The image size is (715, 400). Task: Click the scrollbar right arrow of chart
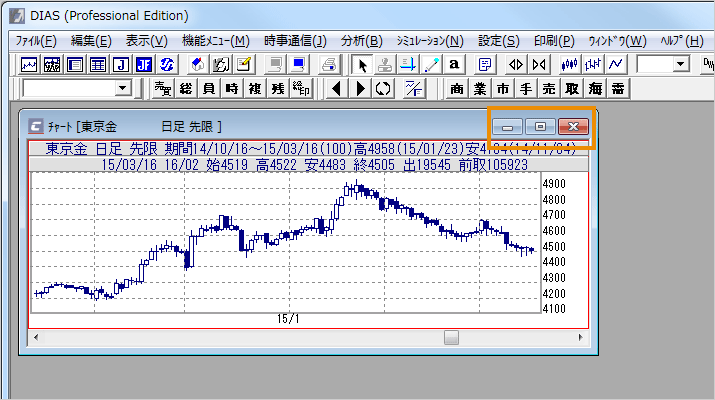[584, 338]
